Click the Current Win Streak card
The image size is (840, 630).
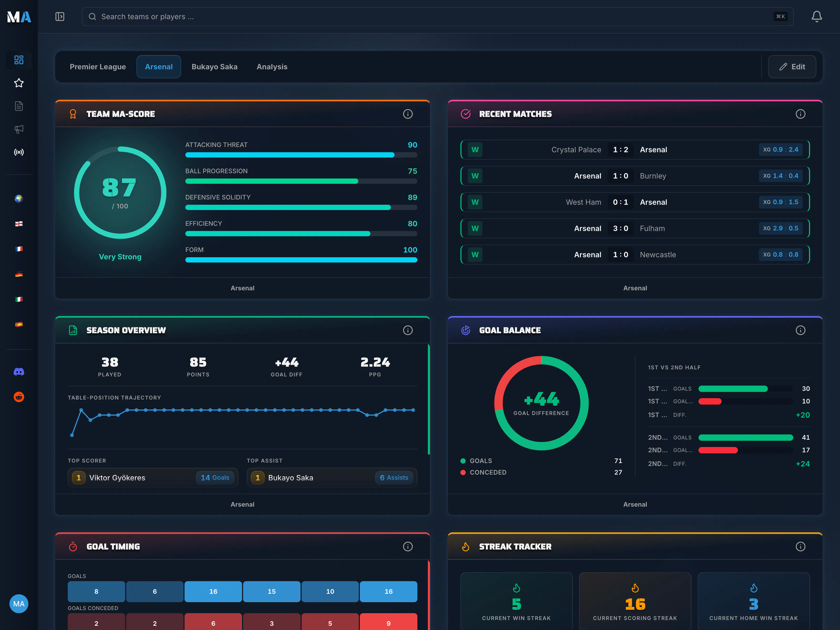(x=516, y=601)
